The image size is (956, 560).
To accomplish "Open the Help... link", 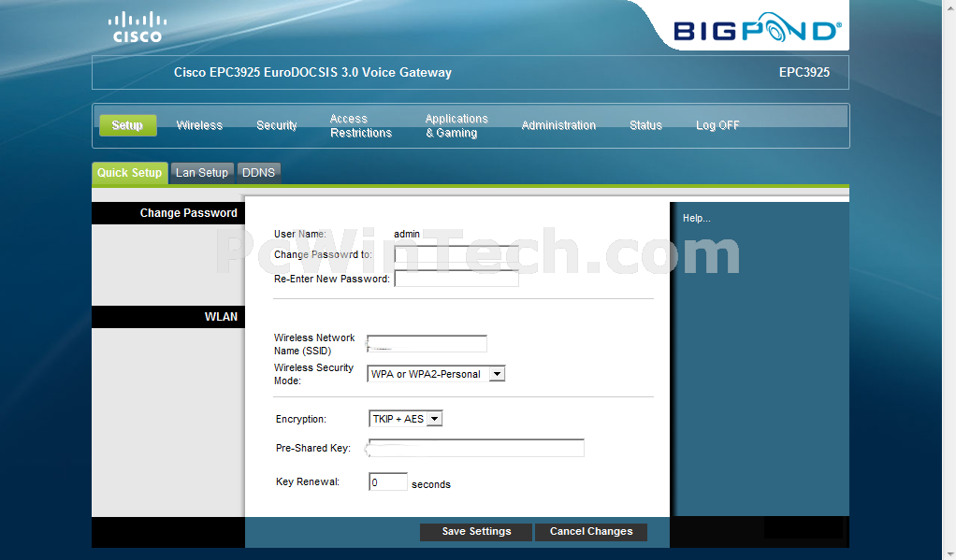I will point(696,218).
